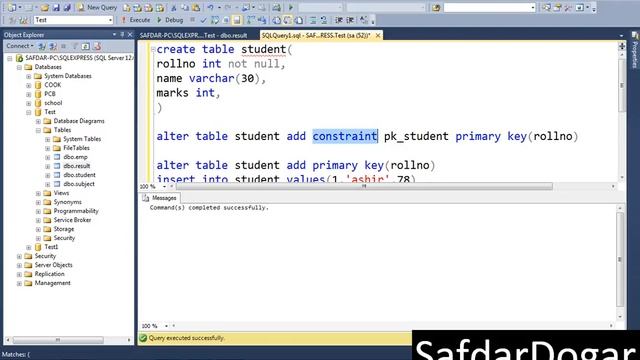Close the SQLQuery1.sql tab
This screenshot has width=640, height=360.
(378, 36)
